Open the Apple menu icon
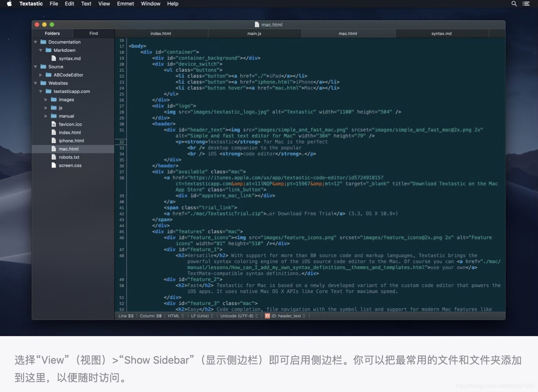Image resolution: width=538 pixels, height=392 pixels. coord(9,3)
